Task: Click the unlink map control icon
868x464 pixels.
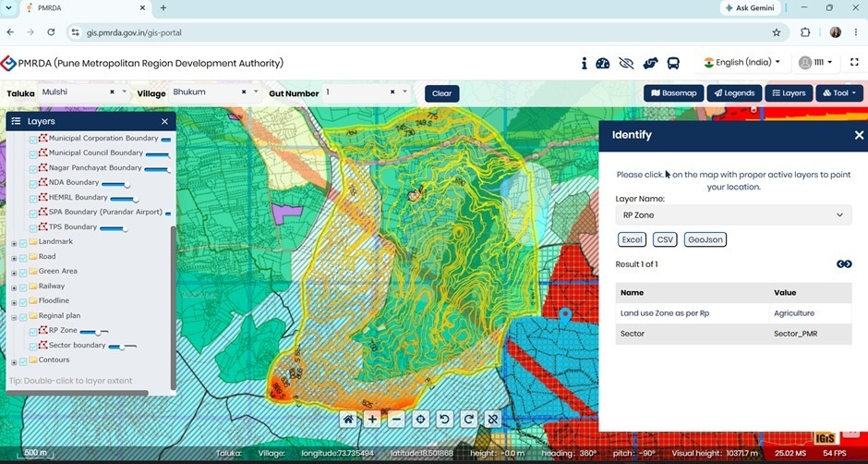Action: (x=492, y=419)
